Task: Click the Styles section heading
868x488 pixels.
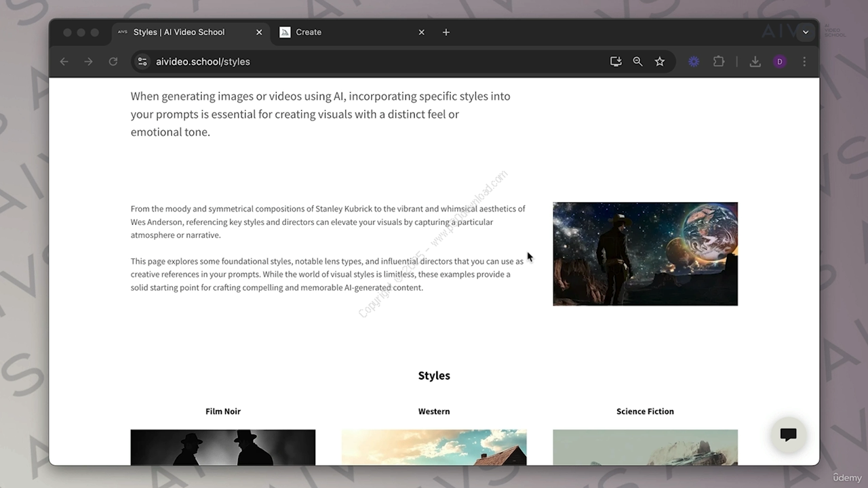Action: (x=434, y=375)
